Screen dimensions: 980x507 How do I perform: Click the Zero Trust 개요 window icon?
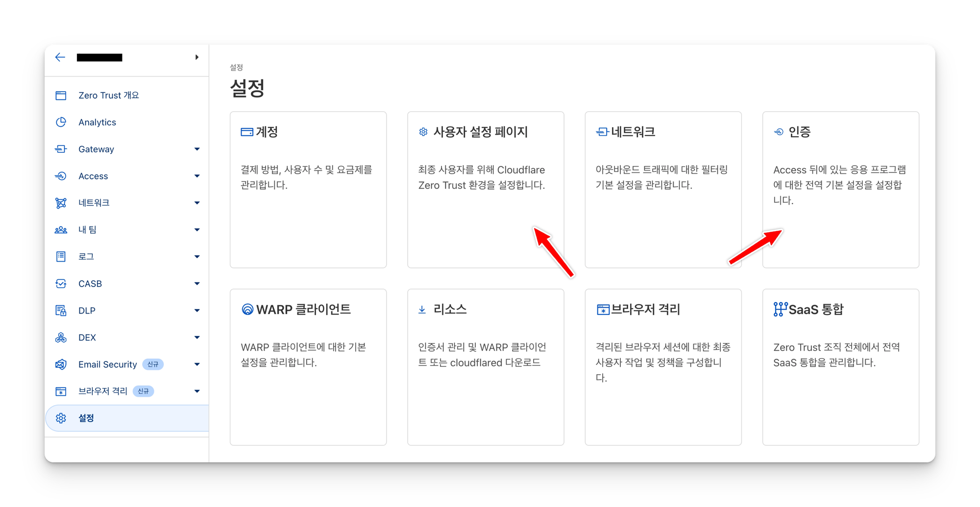[x=61, y=96]
